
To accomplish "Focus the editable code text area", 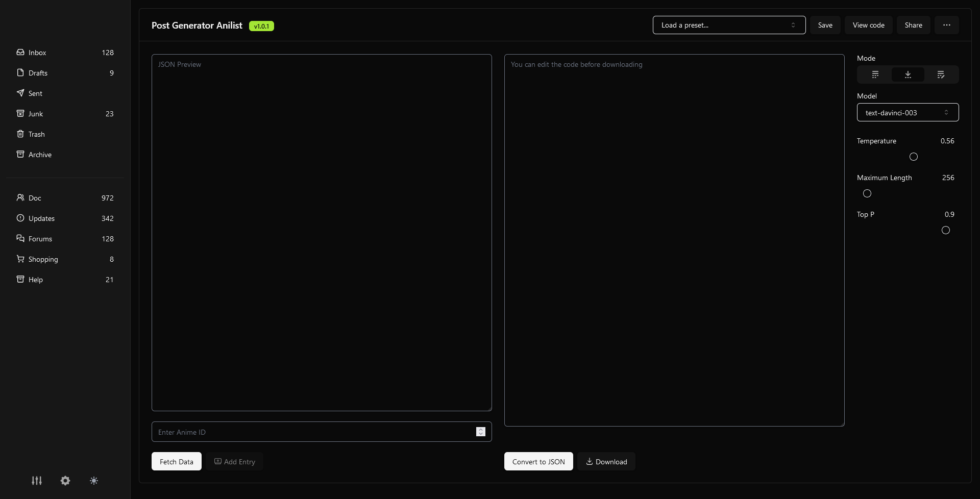I will [674, 240].
